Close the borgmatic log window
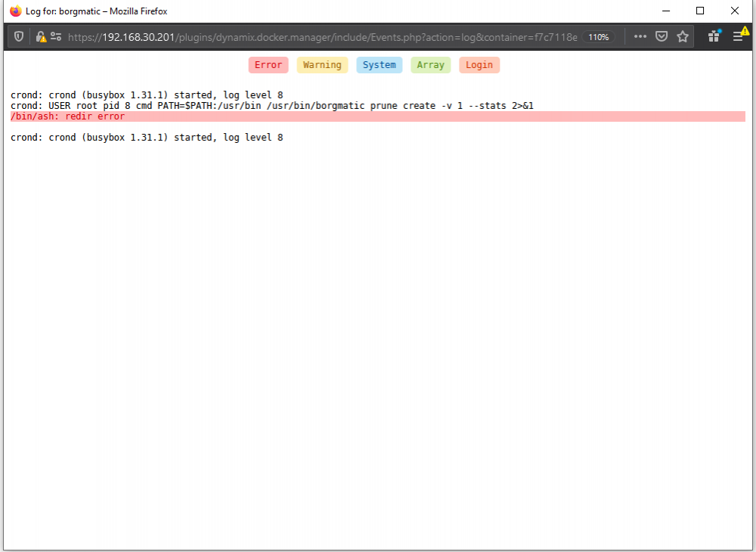The width and height of the screenshot is (756, 552). (x=734, y=11)
